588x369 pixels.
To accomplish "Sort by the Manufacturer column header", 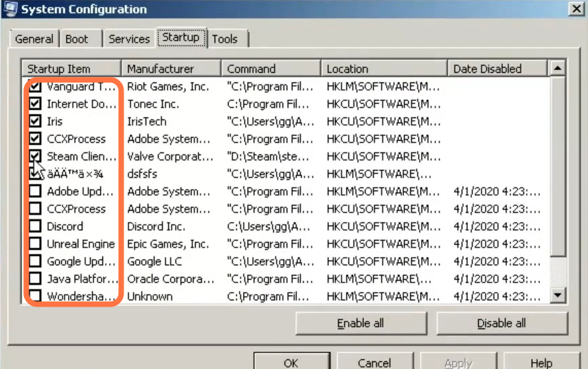I will [171, 69].
